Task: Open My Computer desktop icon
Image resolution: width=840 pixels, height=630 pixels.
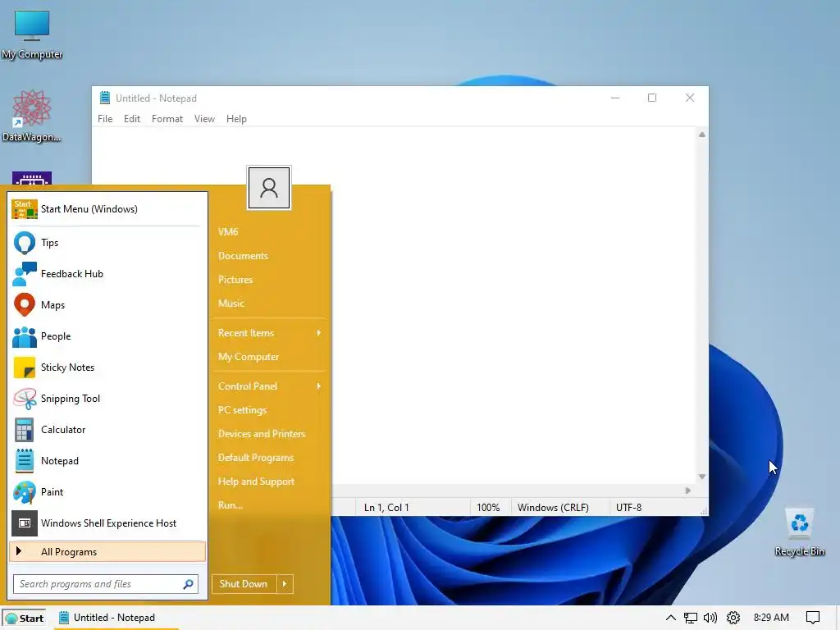Action: click(32, 34)
